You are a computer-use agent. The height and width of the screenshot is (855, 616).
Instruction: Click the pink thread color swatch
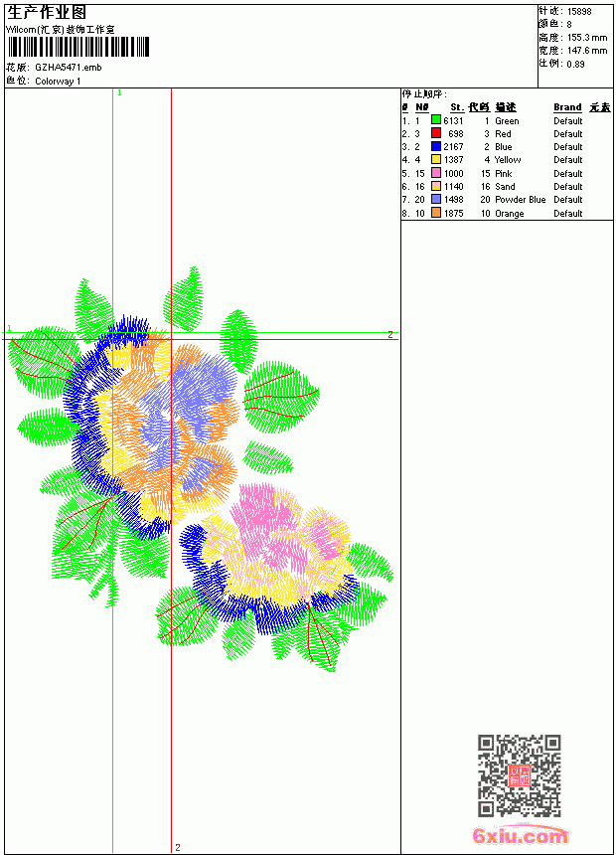point(436,173)
